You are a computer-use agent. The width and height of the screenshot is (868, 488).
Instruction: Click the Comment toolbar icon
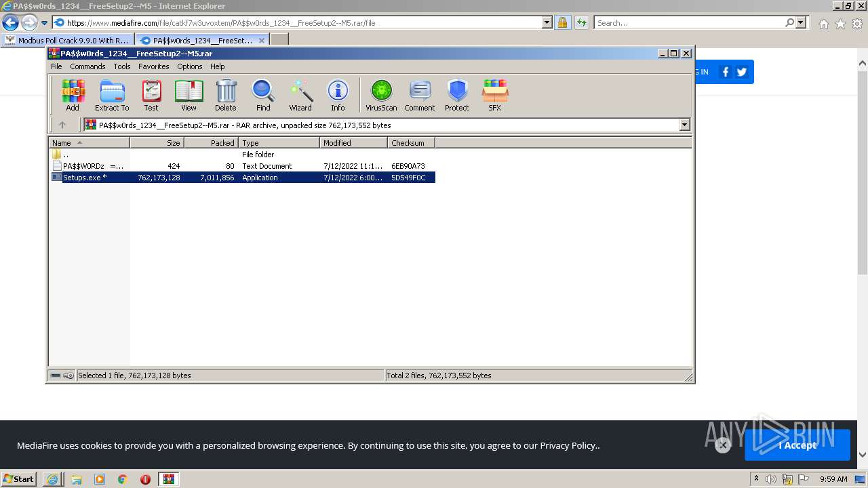tap(420, 95)
